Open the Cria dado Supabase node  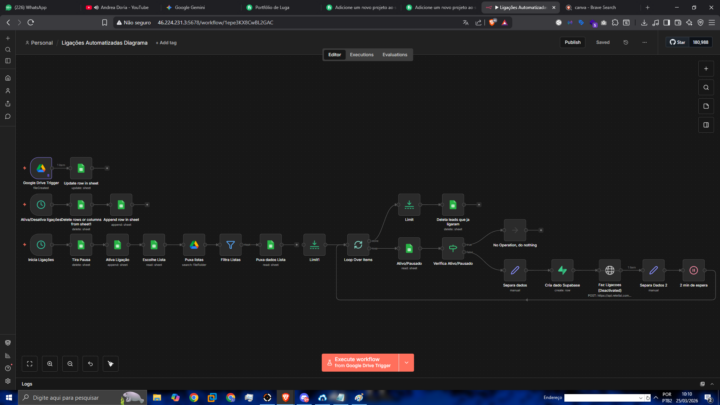pyautogui.click(x=562, y=270)
